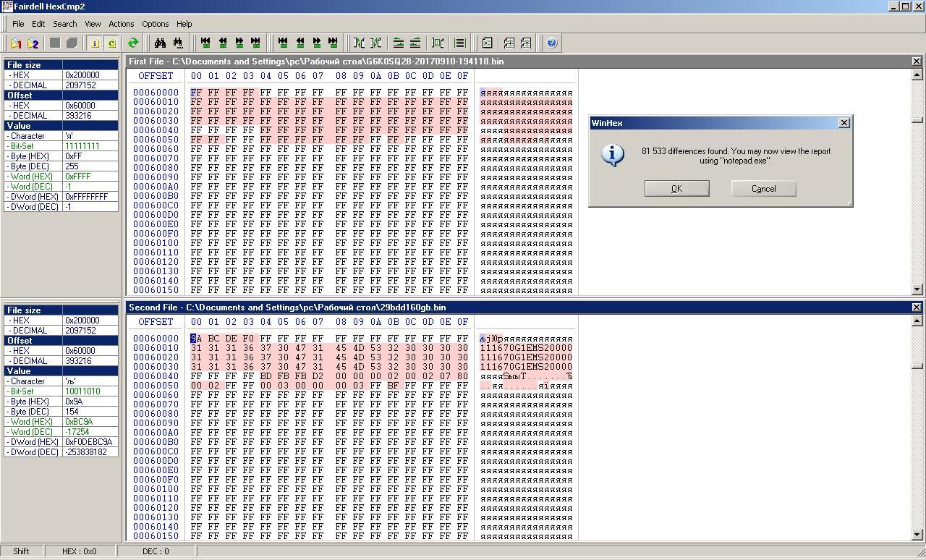Click Second File pane scrollbar down arrow

click(x=917, y=535)
